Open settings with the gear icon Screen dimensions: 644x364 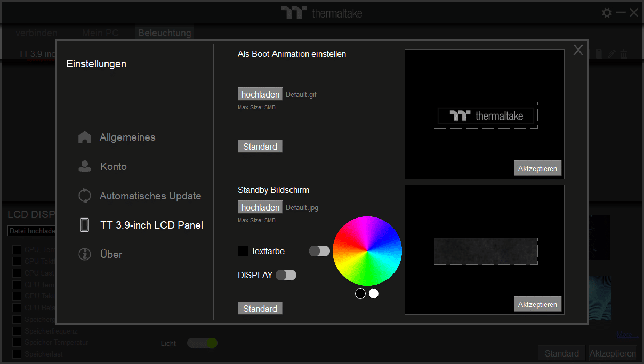tap(607, 13)
